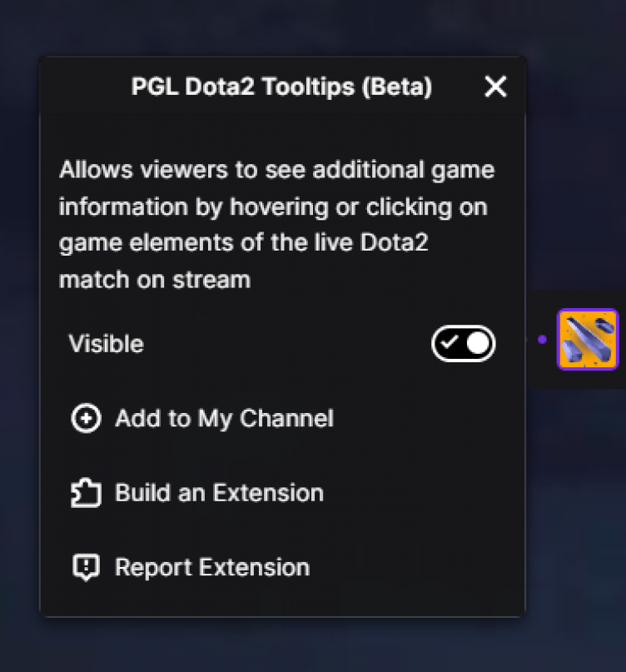Screen dimensions: 626x672
Task: Open the Build an Extension link
Action: [x=219, y=493]
